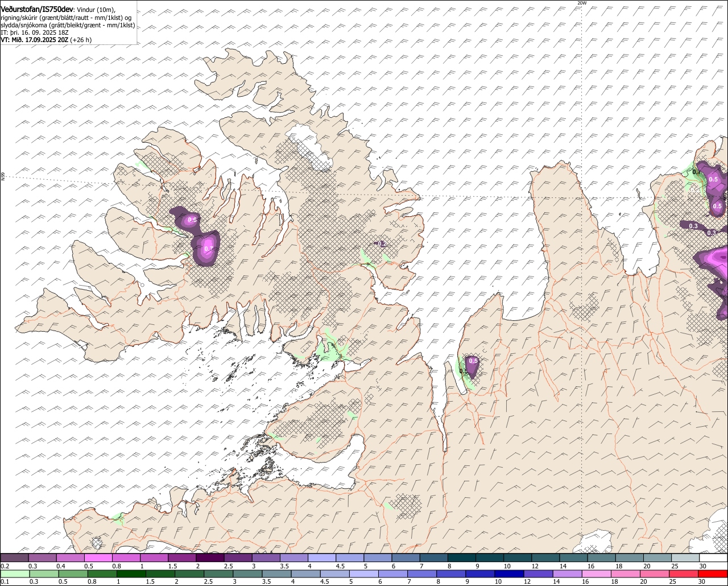Viewport: 728px width, 586px height.
Task: Click the 0.6 contour label in the Westfjords
Action: click(192, 220)
